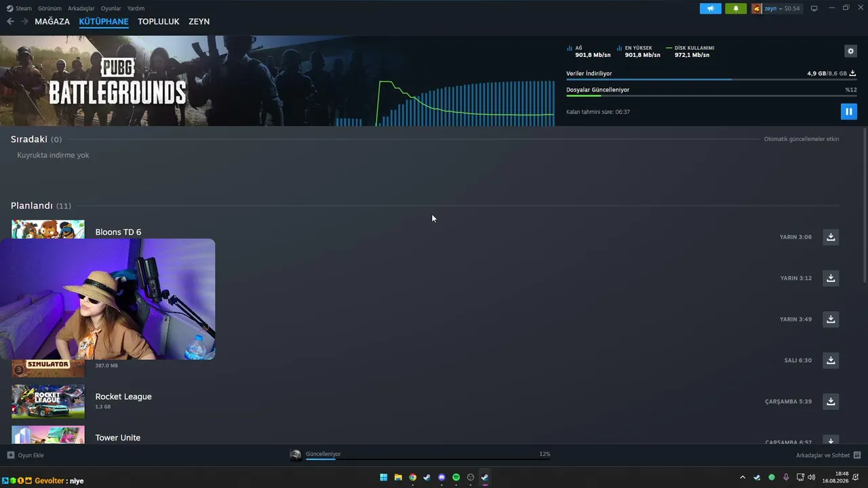Show hidden system tray icons
The height and width of the screenshot is (488, 868).
point(743,478)
